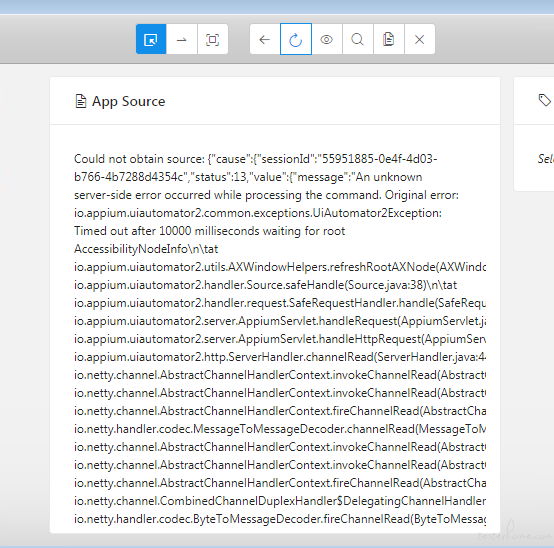Click the AXWindowHelpers.refreshRootAXNode stack line

pyautogui.click(x=280, y=267)
